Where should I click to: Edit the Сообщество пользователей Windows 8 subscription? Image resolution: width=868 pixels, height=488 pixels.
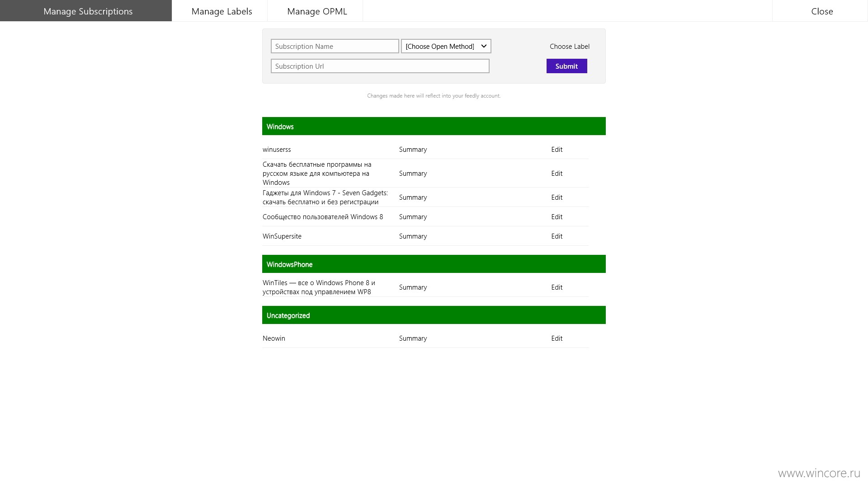557,217
